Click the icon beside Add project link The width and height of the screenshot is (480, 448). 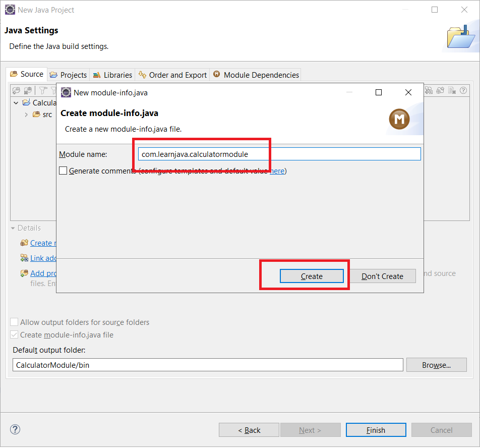(x=24, y=273)
